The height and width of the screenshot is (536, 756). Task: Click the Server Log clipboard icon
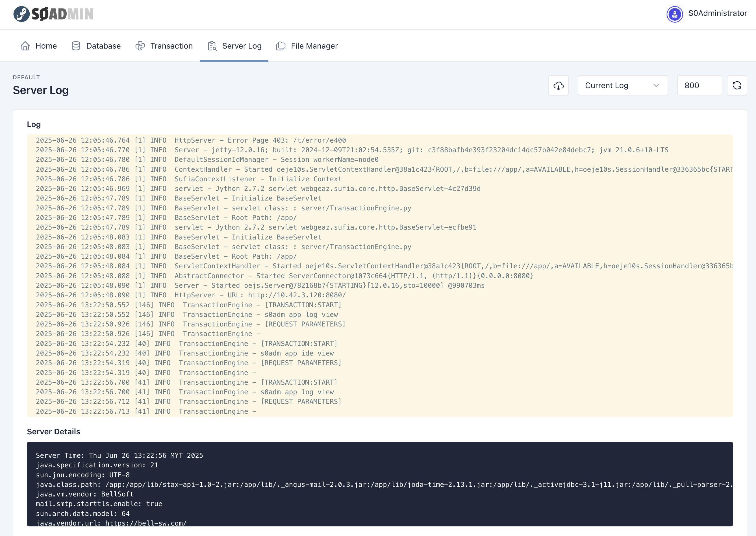pyautogui.click(x=212, y=46)
